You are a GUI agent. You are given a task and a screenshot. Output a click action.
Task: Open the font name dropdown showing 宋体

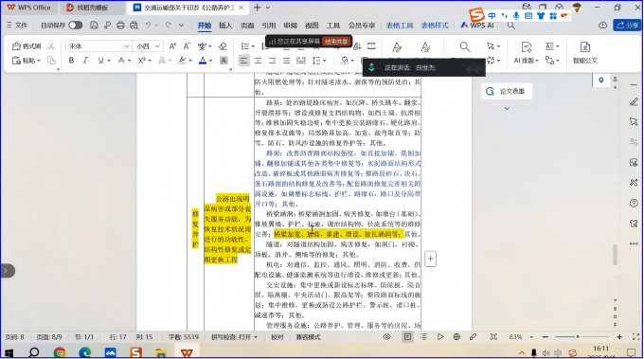pyautogui.click(x=98, y=46)
